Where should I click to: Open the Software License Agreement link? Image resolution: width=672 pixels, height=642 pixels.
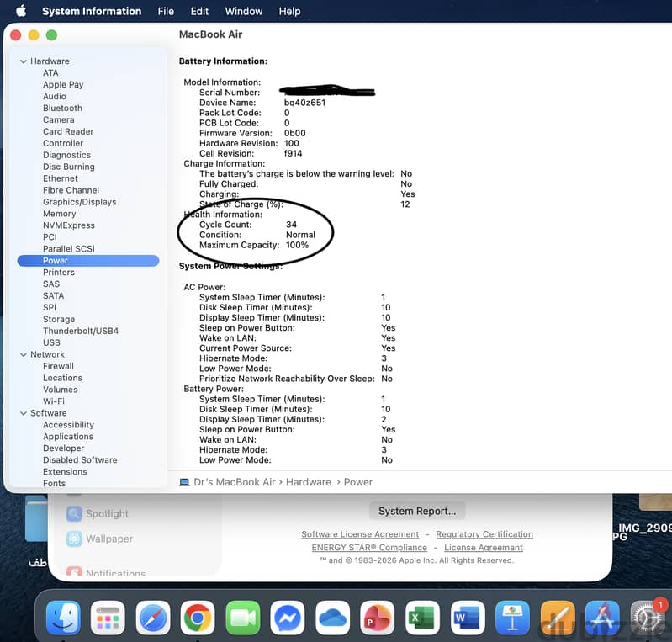coord(360,534)
